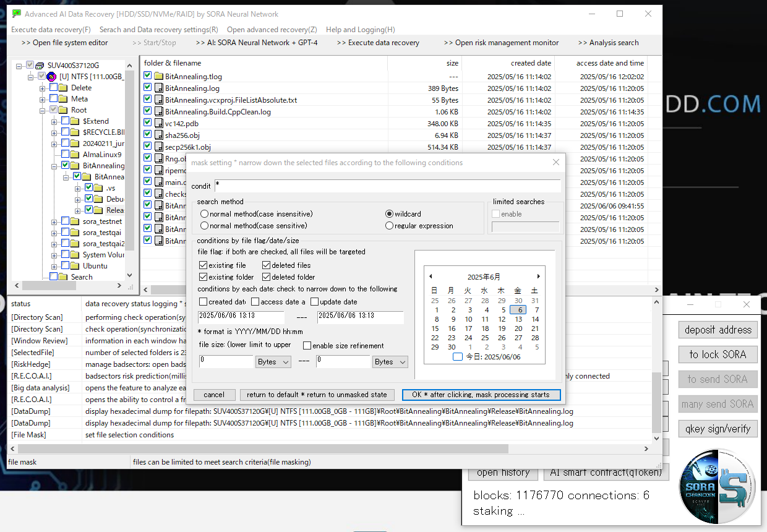Click the BitAnnealing.tlog folder icon in file list
This screenshot has width=767, height=532.
(158, 77)
